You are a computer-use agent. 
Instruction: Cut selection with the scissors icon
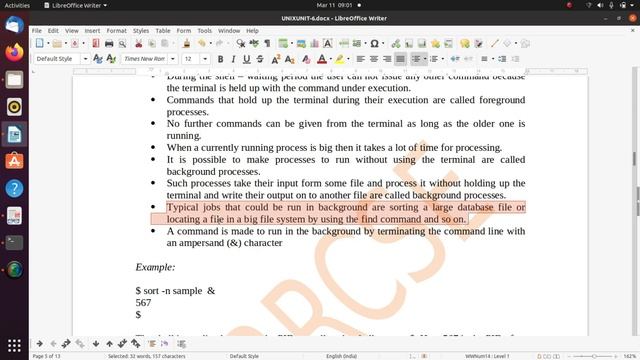click(x=138, y=43)
